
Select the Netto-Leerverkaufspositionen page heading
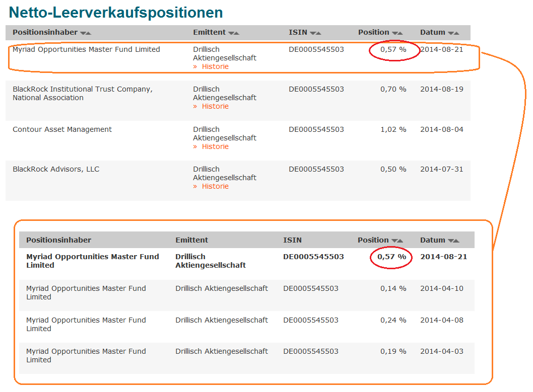click(116, 13)
